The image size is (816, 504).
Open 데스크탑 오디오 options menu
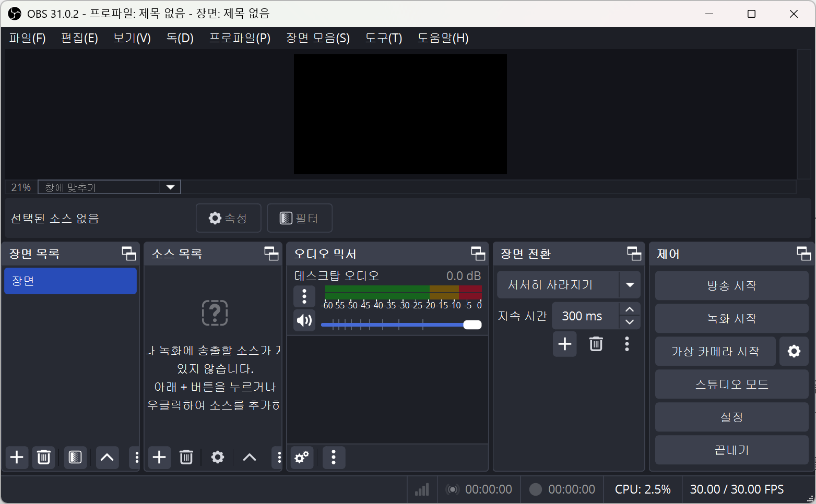(x=304, y=296)
